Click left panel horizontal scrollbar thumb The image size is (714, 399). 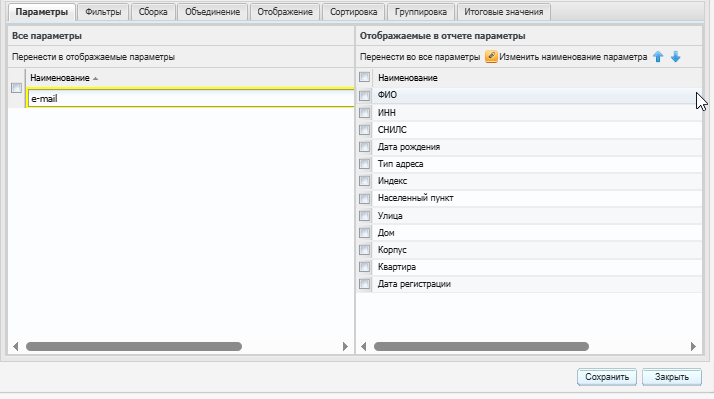point(134,347)
